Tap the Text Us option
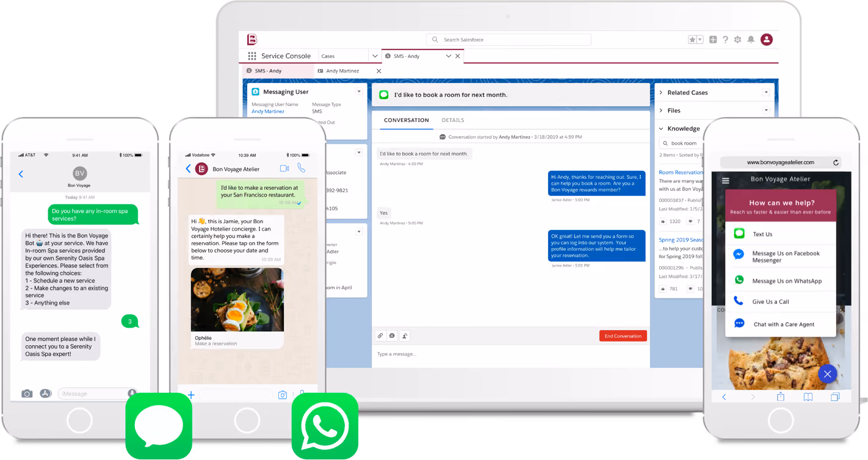The image size is (868, 460). [x=780, y=234]
